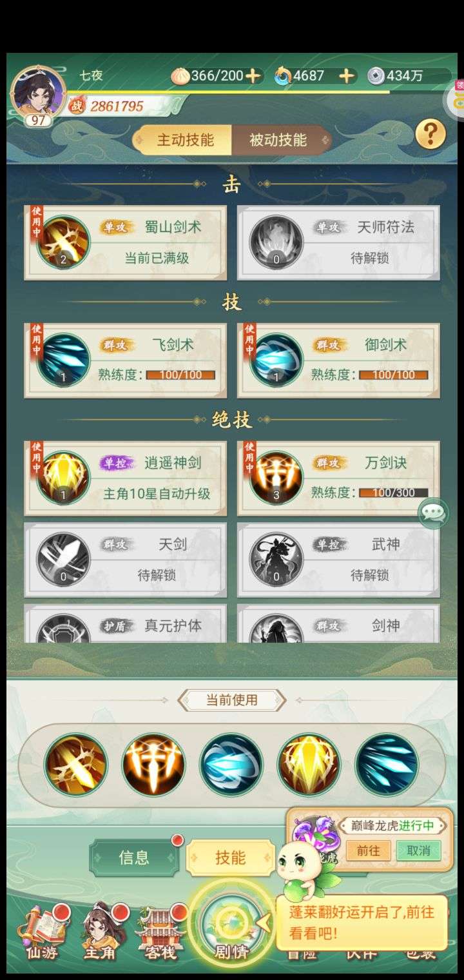Tap the 万剑诀 proficiency bar
This screenshot has width=464, height=980.
pos(393,493)
